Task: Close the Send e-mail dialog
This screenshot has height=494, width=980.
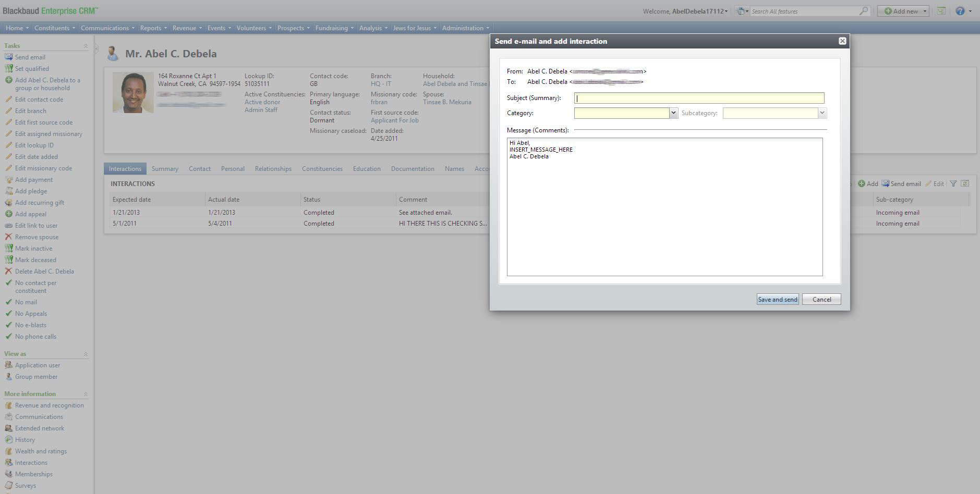Action: click(x=842, y=41)
